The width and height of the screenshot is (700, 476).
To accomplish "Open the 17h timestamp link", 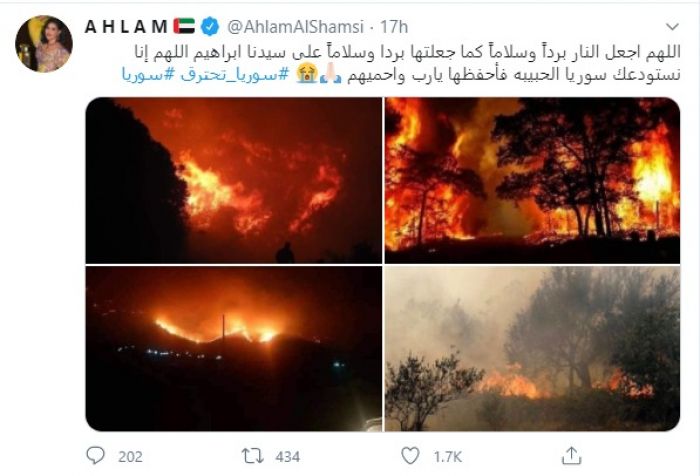I will (394, 27).
